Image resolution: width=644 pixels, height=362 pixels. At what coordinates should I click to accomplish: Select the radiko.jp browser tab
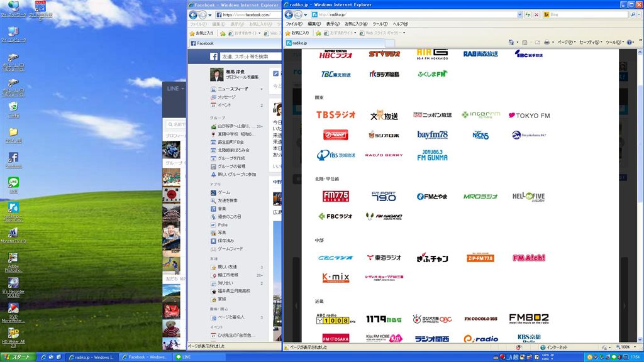(x=335, y=43)
